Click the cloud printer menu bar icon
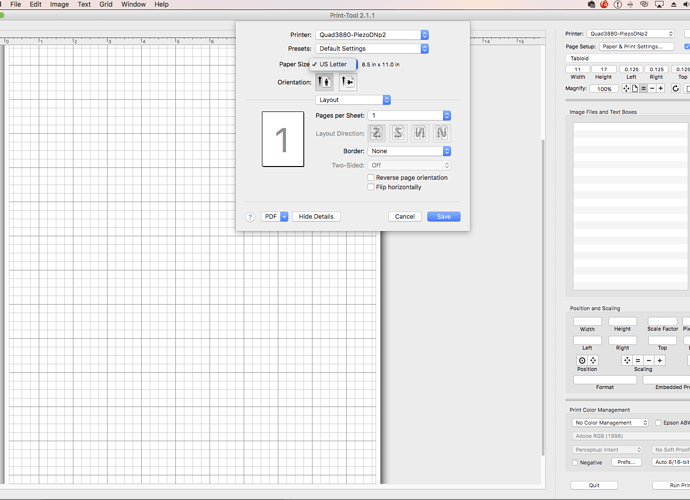This screenshot has height=500, width=690. 591,4
